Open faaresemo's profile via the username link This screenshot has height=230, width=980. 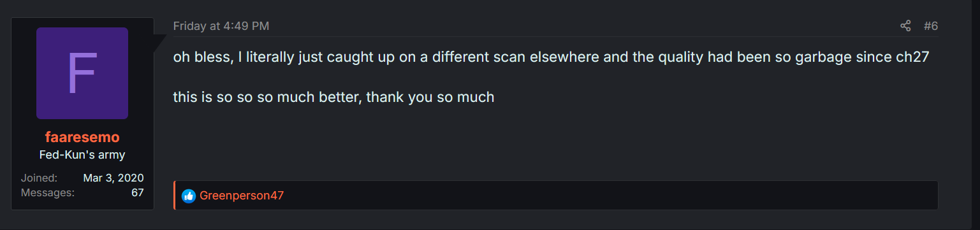tap(82, 137)
